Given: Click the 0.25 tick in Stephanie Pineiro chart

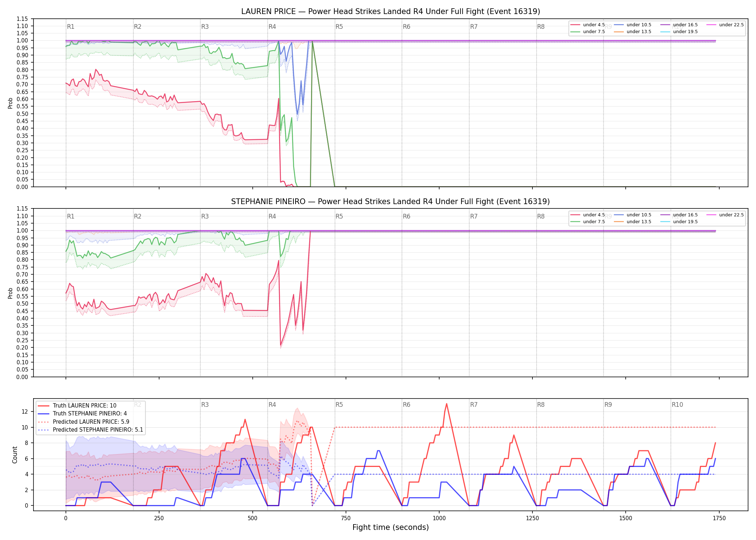Looking at the screenshot, I should pos(22,340).
